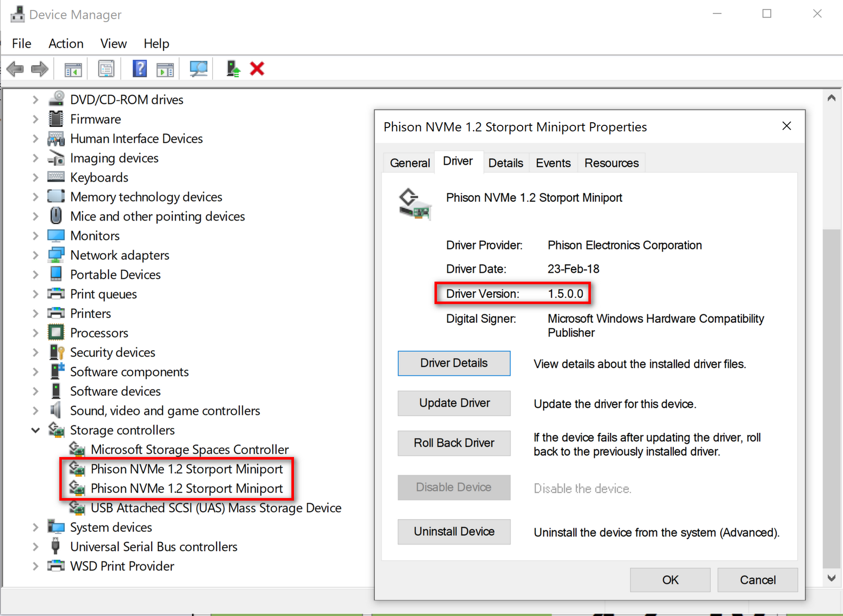Image resolution: width=843 pixels, height=616 pixels.
Task: Click the Imaging devices icon
Action: click(x=56, y=158)
